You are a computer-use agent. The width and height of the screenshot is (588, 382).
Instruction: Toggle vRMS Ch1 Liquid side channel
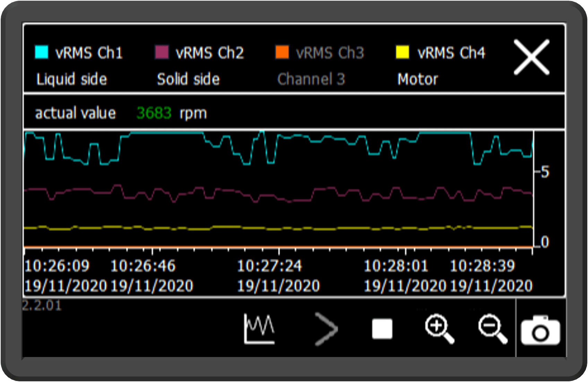pos(79,66)
